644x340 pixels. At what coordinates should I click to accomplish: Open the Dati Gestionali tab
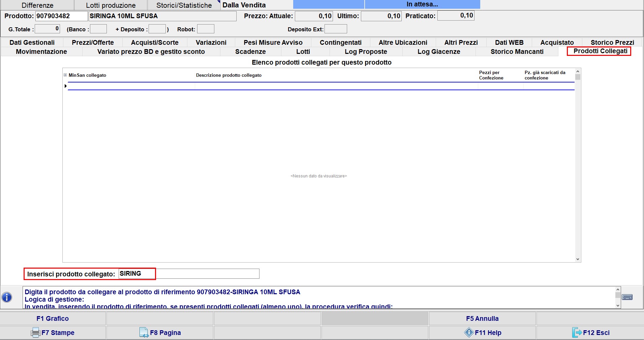(32, 42)
